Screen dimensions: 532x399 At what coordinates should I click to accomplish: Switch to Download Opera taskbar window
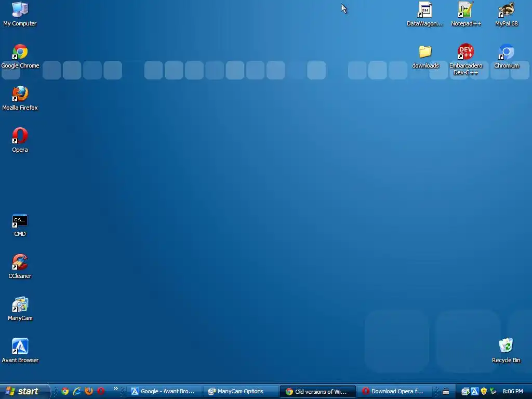[395, 391]
